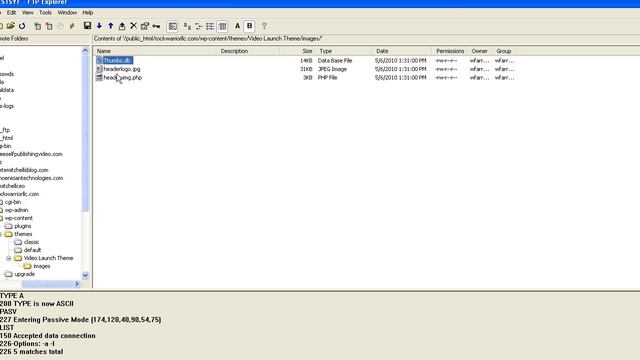640x360 pixels.
Task: Click the folder tree scroll down arrow
Action: (x=85, y=276)
